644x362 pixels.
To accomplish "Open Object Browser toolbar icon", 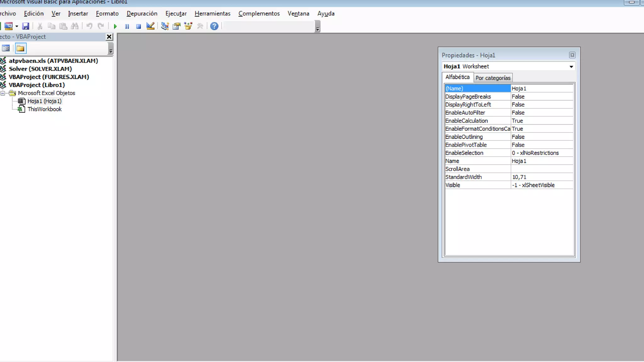I will 188,26.
